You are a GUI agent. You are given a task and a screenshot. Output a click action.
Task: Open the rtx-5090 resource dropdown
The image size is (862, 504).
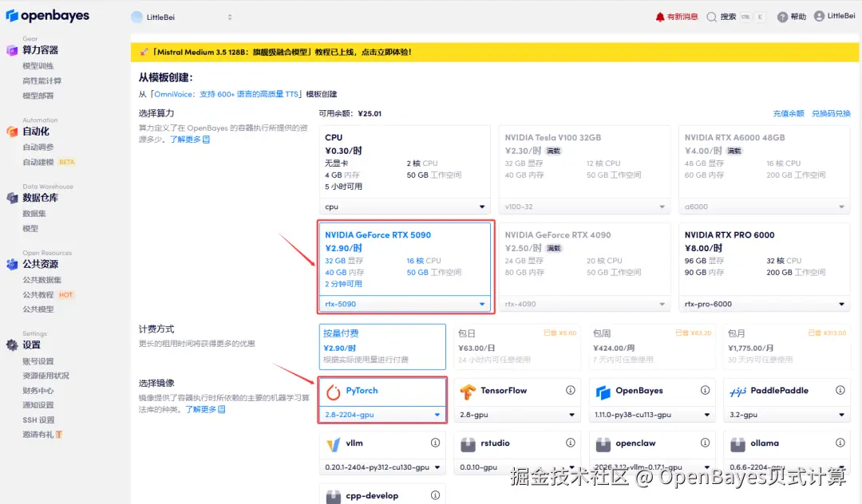tap(405, 304)
